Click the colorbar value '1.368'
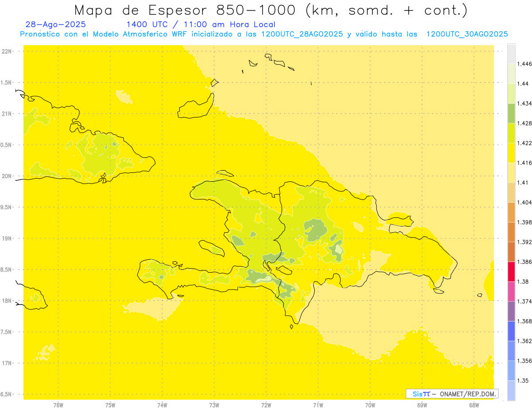The height and width of the screenshot is (411, 532). point(525,321)
